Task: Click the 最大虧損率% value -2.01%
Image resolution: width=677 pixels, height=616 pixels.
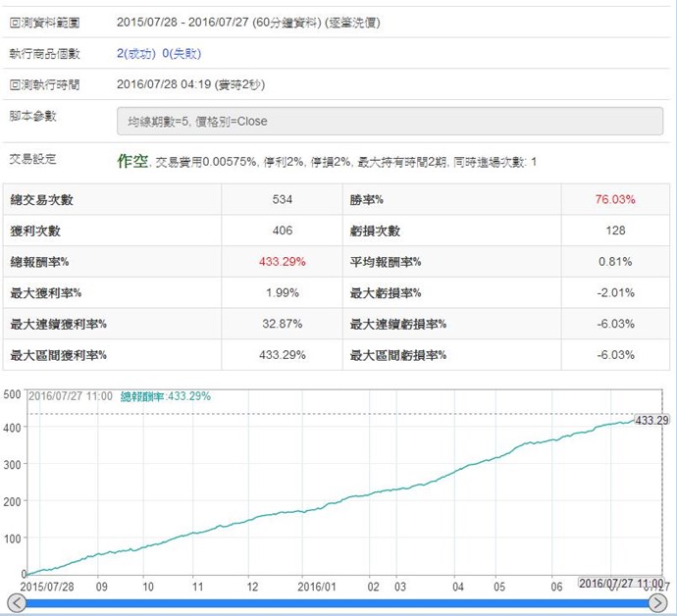Action: 614,293
